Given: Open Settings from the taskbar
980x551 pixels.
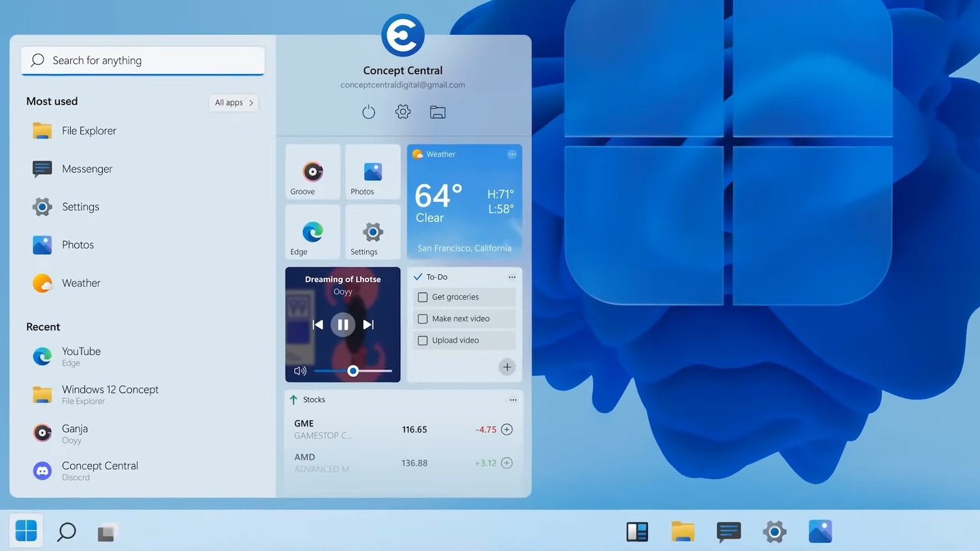Looking at the screenshot, I should (774, 531).
